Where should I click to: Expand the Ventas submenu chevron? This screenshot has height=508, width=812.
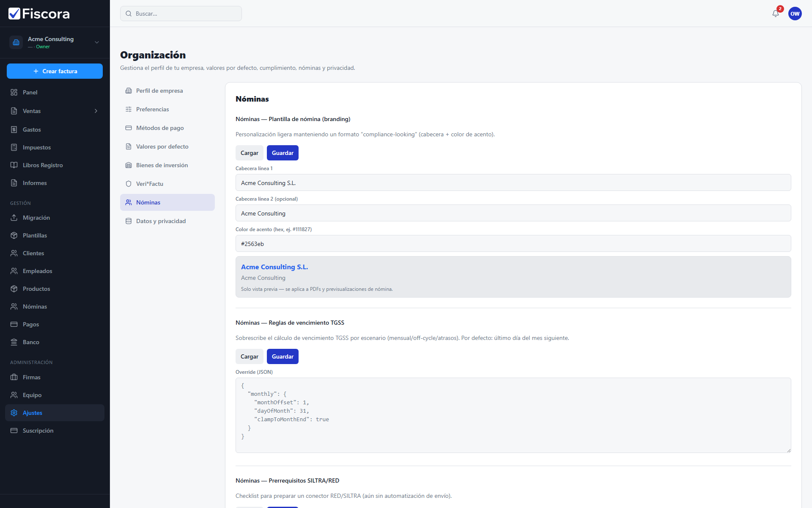96,111
